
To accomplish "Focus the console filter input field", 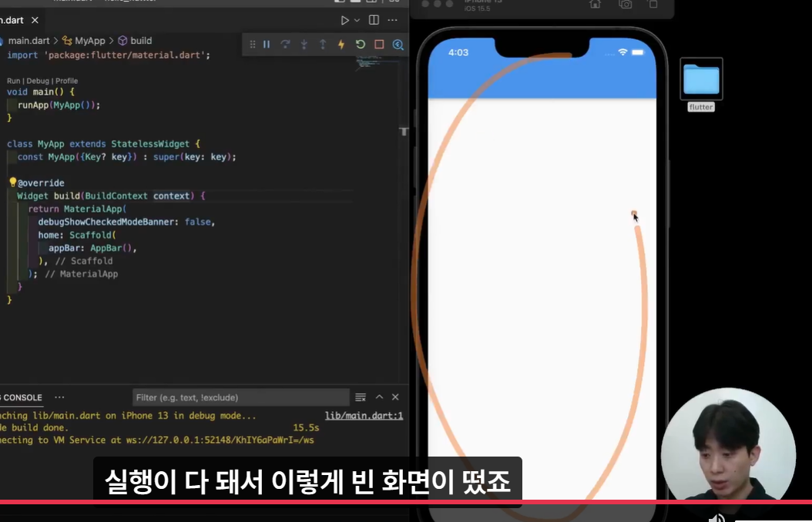I will (x=241, y=397).
